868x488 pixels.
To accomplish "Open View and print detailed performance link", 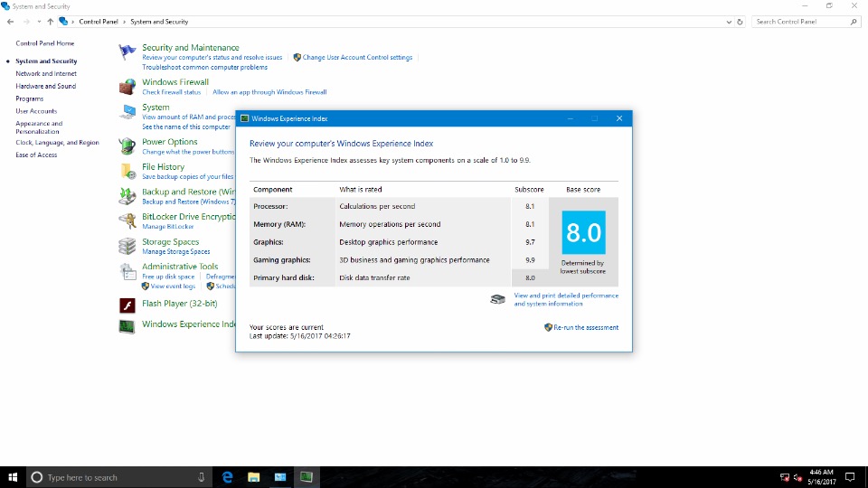I will click(x=566, y=299).
